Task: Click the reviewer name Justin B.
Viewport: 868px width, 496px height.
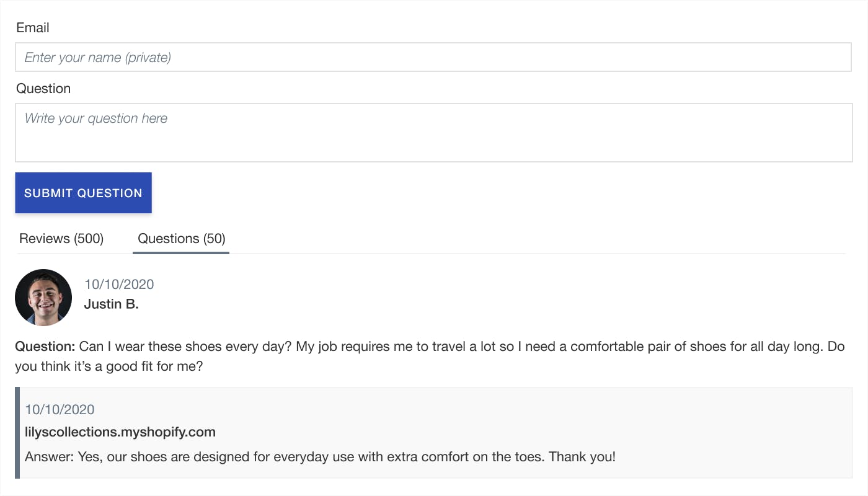Action: (111, 304)
